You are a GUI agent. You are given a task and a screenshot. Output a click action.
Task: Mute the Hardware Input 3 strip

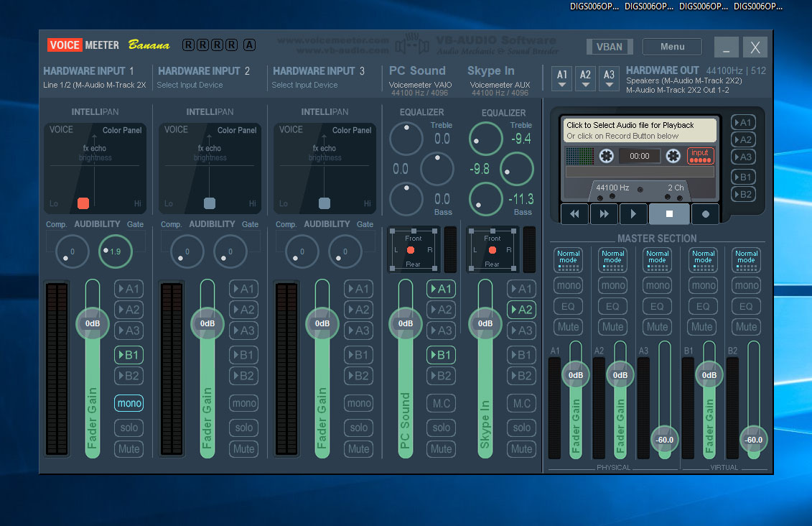click(358, 449)
